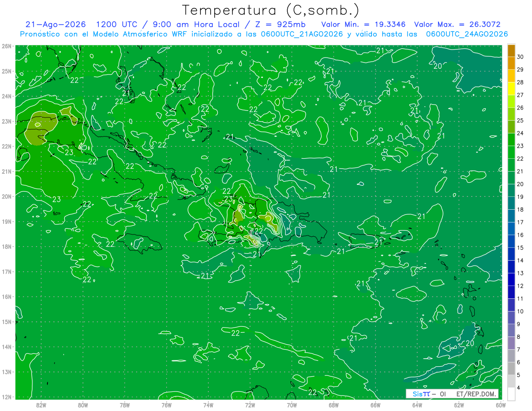Click Valor Max. = 26.3072

click(457, 24)
